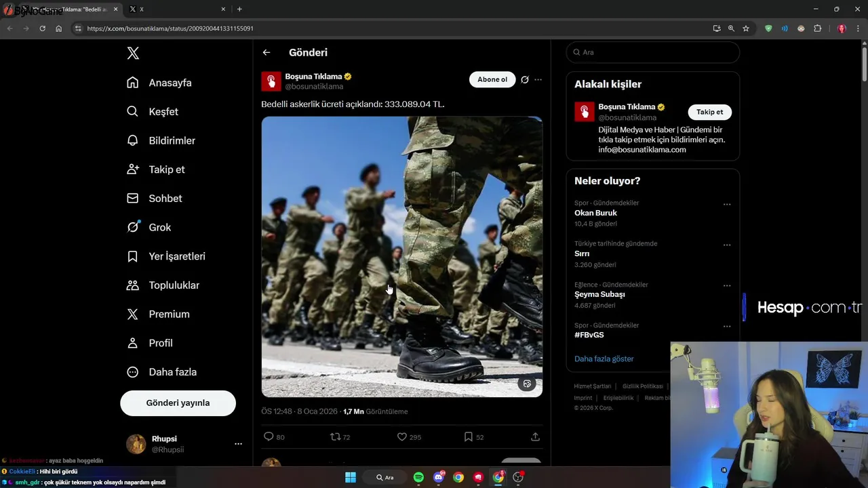Screen dimensions: 868x488
Task: Open options for Sırrı trend
Action: point(727,245)
